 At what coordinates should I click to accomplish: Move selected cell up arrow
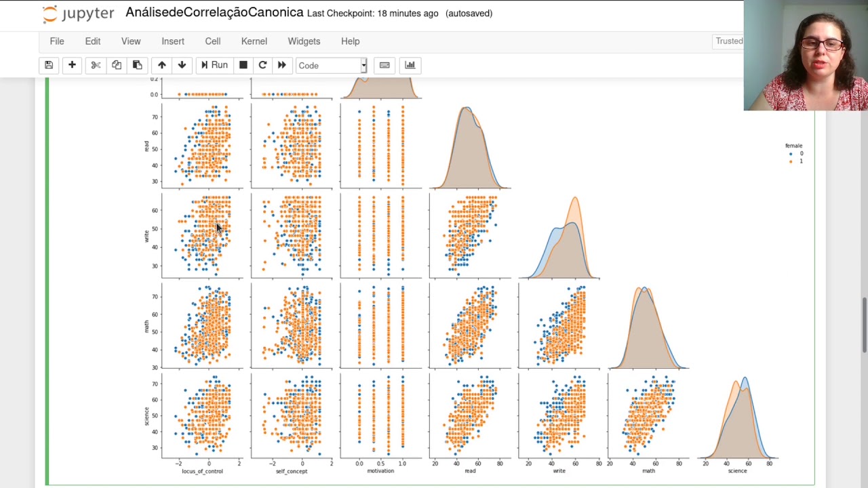pyautogui.click(x=161, y=65)
